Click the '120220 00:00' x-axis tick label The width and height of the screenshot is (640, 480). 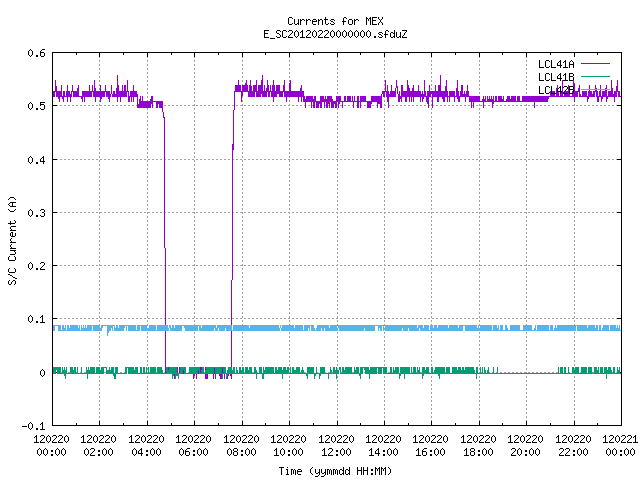click(x=51, y=446)
